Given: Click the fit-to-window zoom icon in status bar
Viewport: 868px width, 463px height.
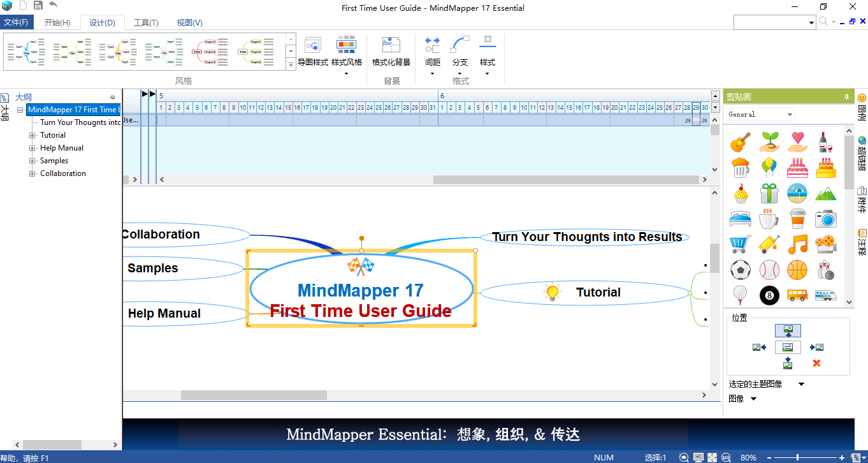Looking at the screenshot, I should (x=712, y=457).
